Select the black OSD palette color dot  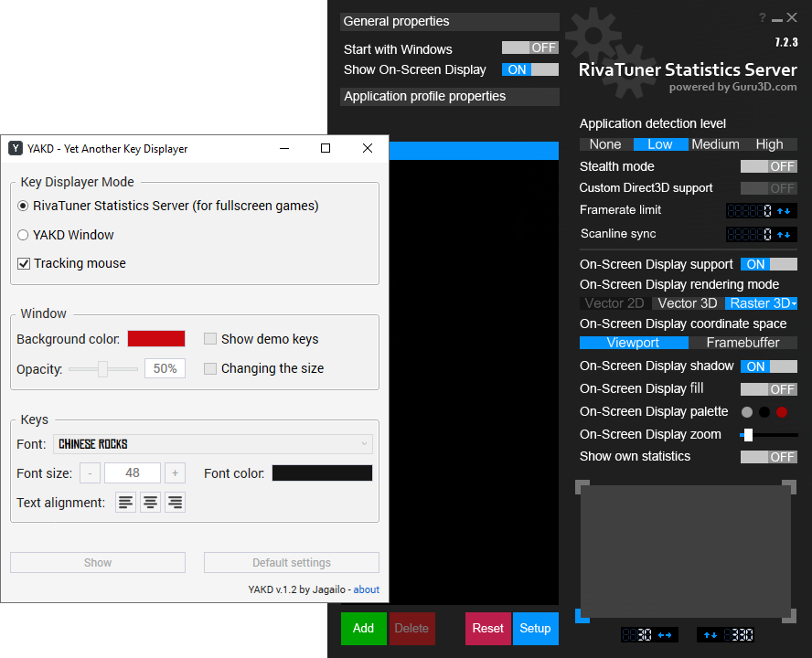[764, 412]
